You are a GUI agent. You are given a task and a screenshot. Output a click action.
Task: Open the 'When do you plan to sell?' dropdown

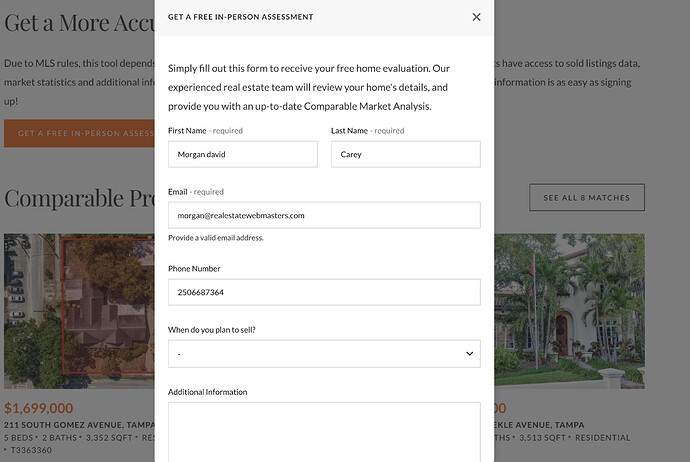(x=324, y=354)
